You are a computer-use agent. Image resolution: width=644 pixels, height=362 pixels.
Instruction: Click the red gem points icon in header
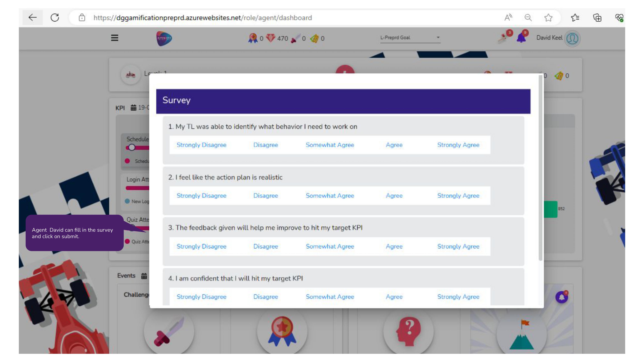point(271,38)
